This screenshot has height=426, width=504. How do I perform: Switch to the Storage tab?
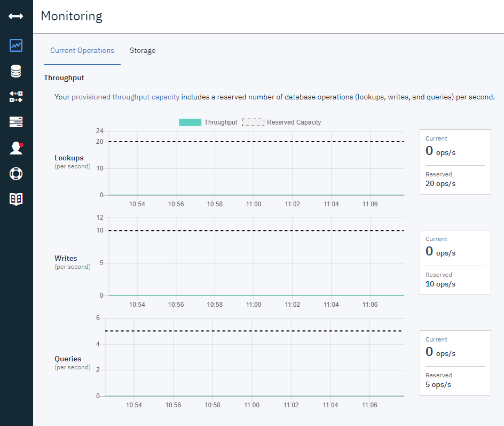143,50
